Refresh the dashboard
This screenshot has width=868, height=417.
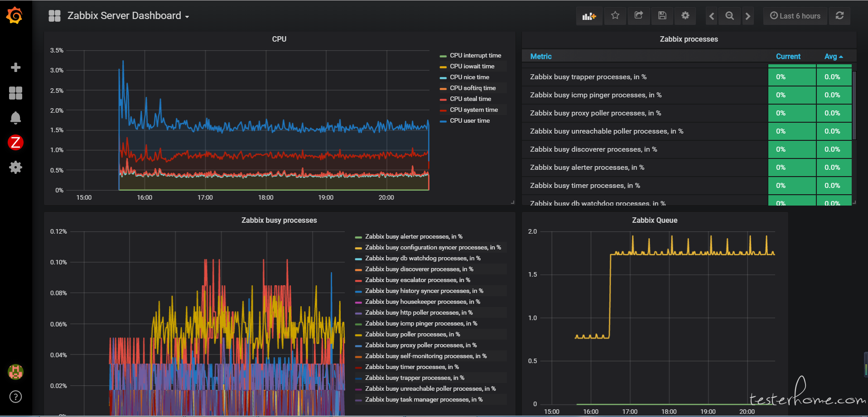(839, 16)
